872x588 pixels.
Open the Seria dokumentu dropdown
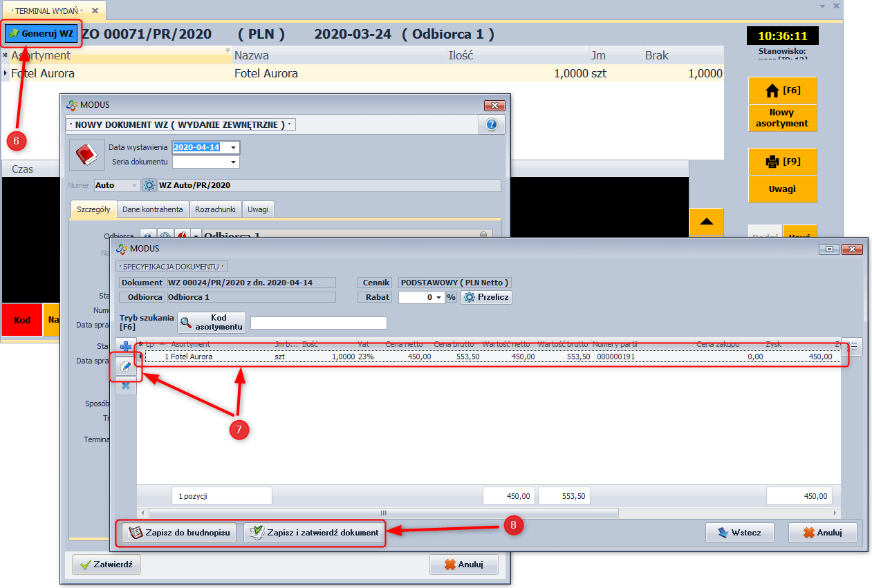[234, 162]
